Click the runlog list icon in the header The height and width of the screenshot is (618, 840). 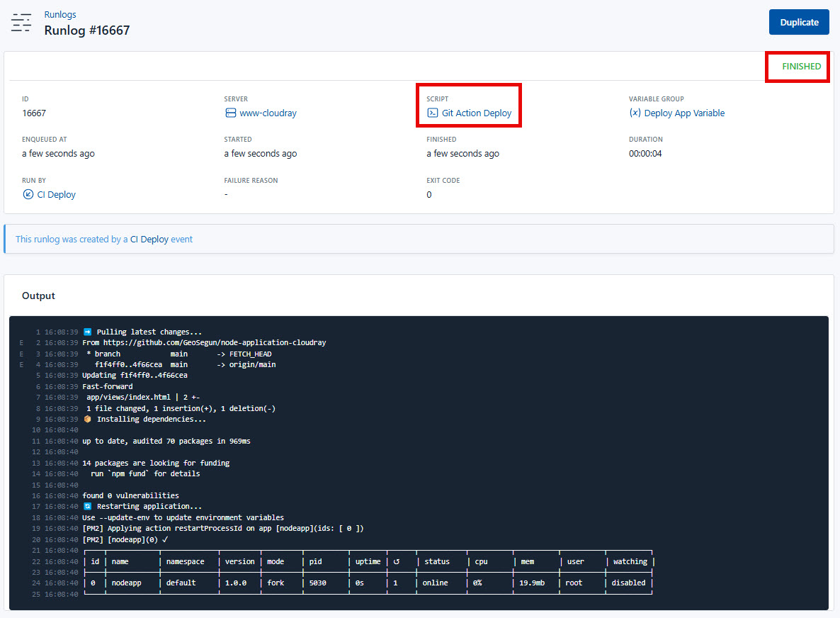pyautogui.click(x=21, y=22)
